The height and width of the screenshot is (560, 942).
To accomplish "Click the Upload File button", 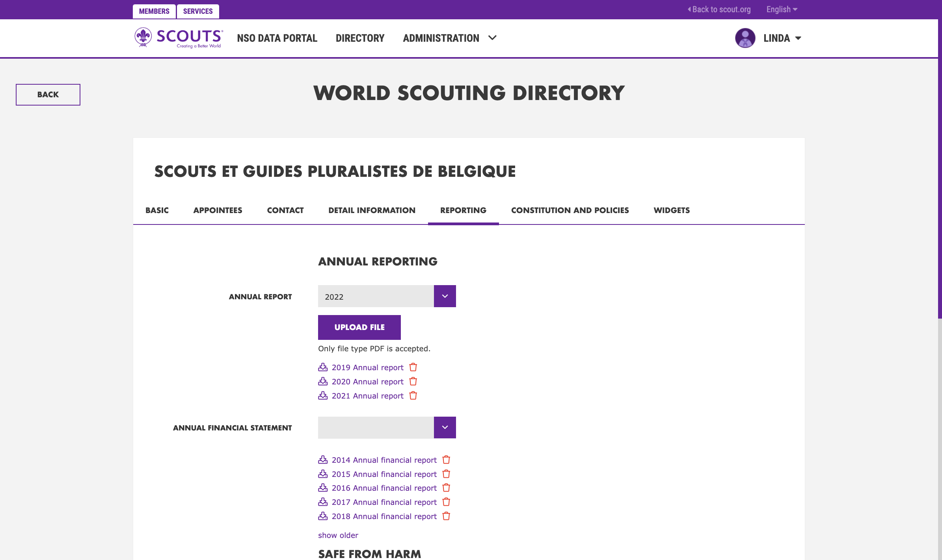I will coord(359,327).
